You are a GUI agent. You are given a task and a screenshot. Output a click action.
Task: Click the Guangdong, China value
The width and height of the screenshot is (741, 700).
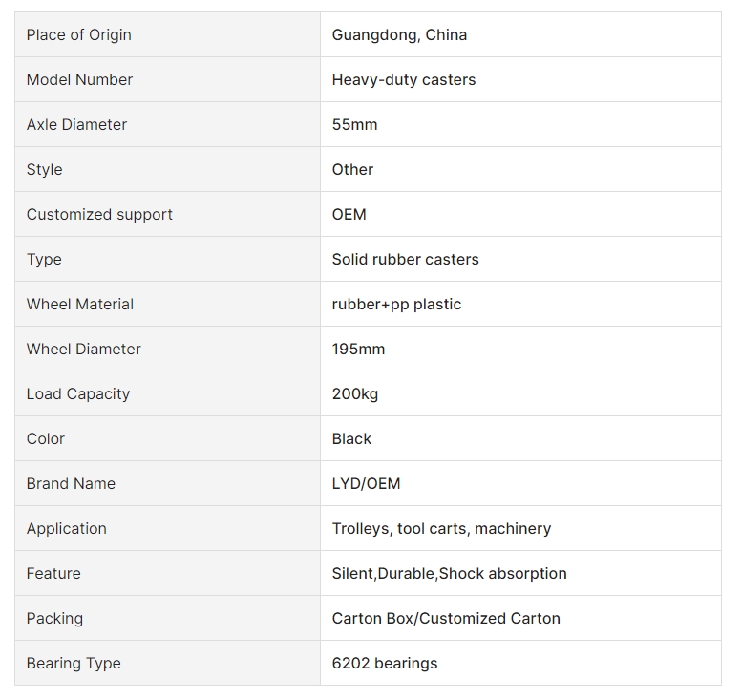(399, 35)
